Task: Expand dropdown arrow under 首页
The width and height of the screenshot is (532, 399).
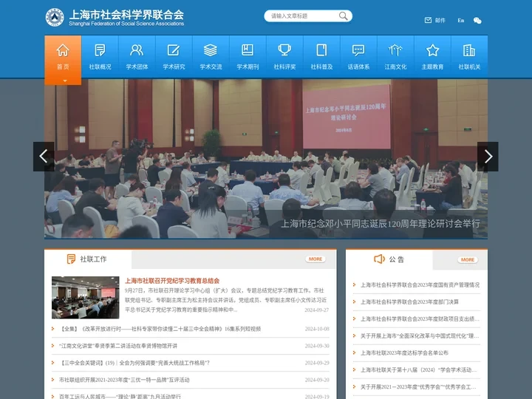Action: point(65,81)
